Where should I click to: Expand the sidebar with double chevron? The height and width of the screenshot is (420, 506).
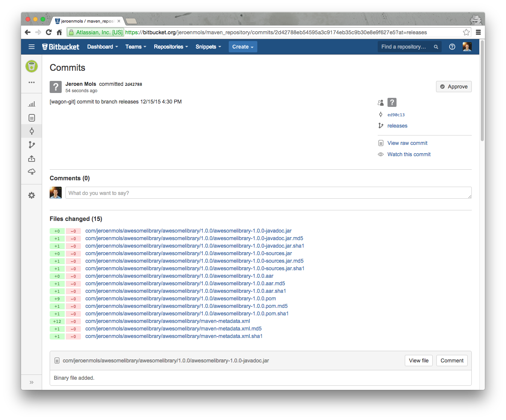pos(32,382)
